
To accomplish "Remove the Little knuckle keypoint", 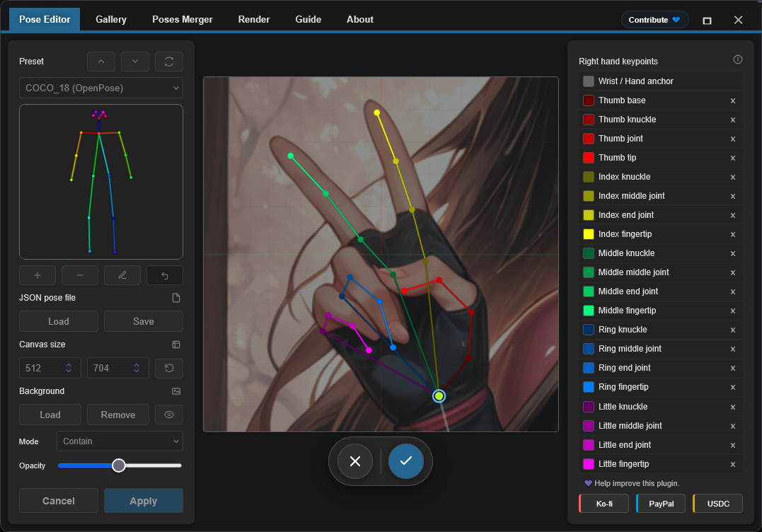I will 733,407.
